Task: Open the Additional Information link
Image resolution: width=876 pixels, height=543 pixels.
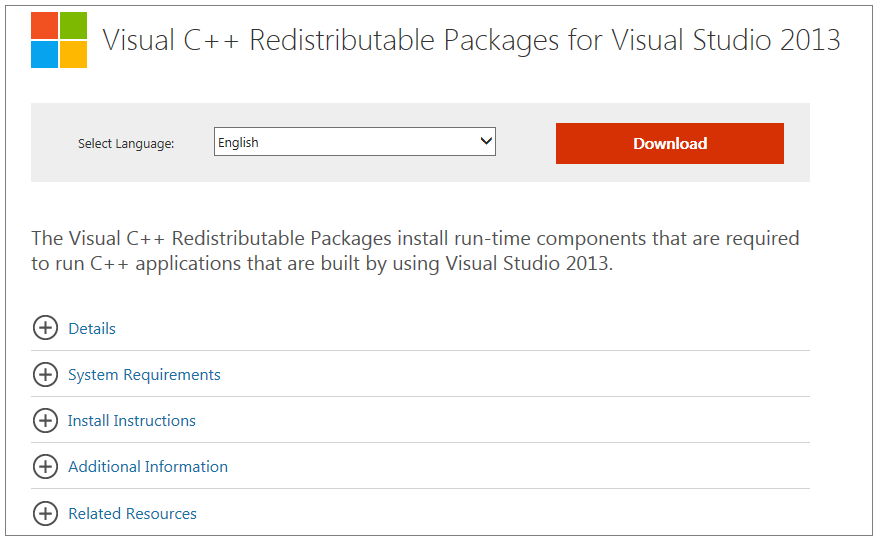Action: 148,466
